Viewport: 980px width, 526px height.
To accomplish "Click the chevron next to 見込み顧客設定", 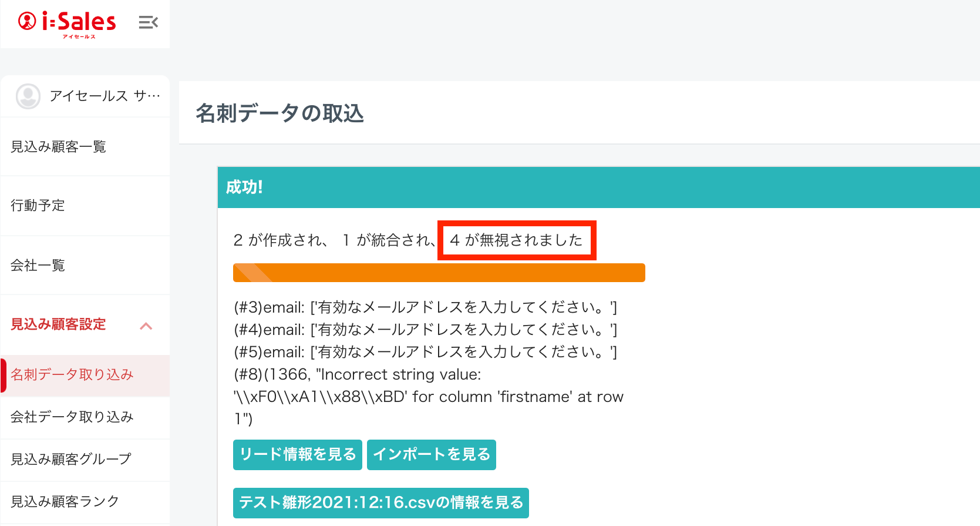I will pos(146,326).
